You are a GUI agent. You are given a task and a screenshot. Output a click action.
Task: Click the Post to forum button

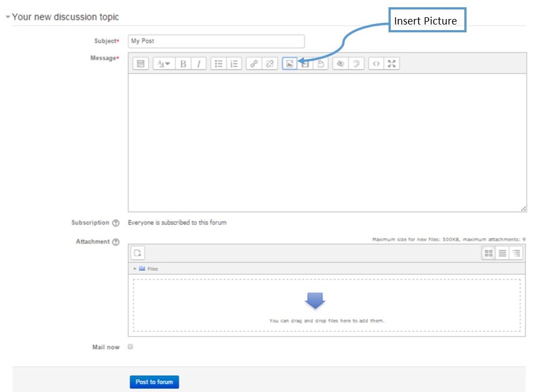[x=154, y=382]
